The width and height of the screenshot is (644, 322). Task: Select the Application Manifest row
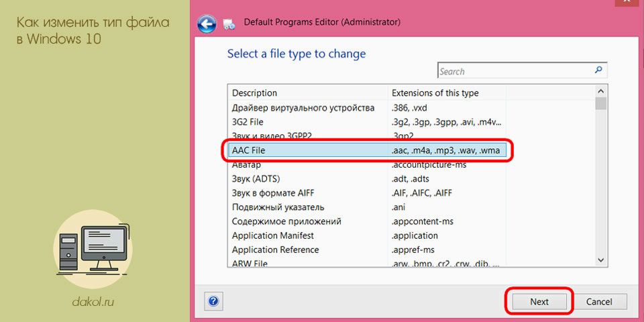pos(367,235)
